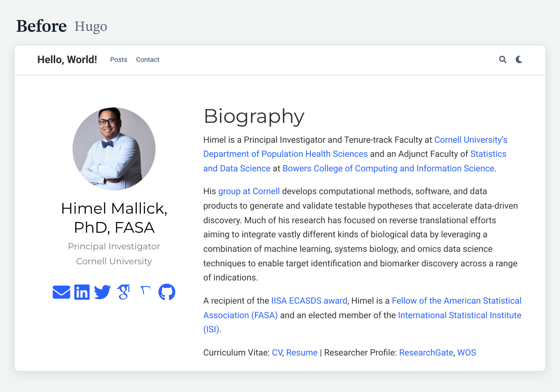
Task: Open the Twitter bird icon
Action: pyautogui.click(x=102, y=292)
